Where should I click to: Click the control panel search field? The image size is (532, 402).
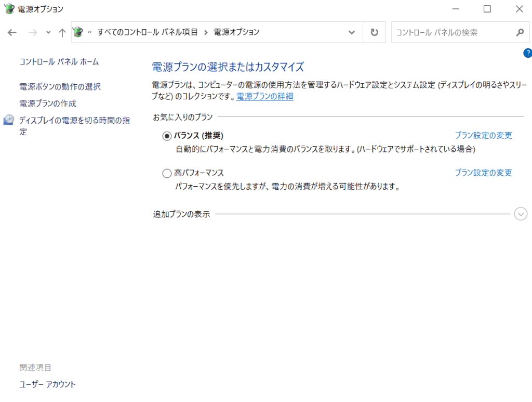[x=452, y=32]
